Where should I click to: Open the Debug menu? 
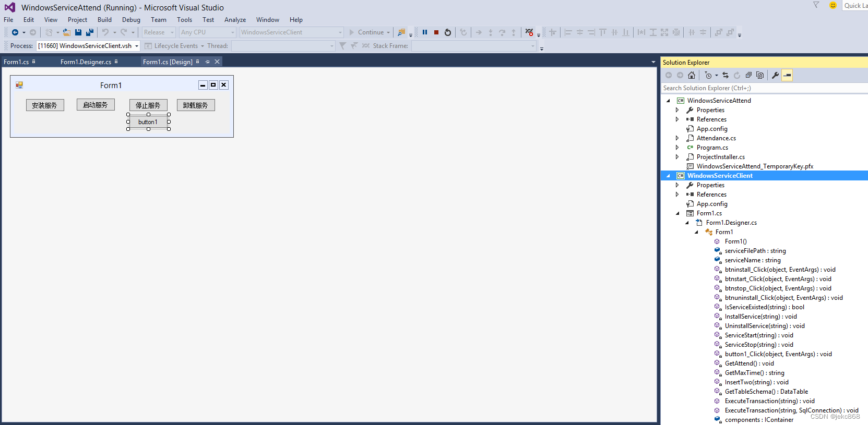tap(131, 20)
